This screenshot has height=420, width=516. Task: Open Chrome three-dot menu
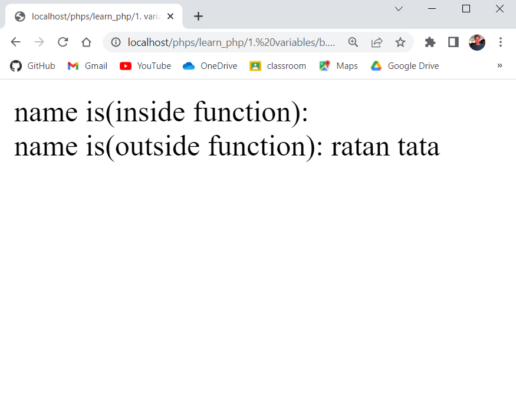501,42
